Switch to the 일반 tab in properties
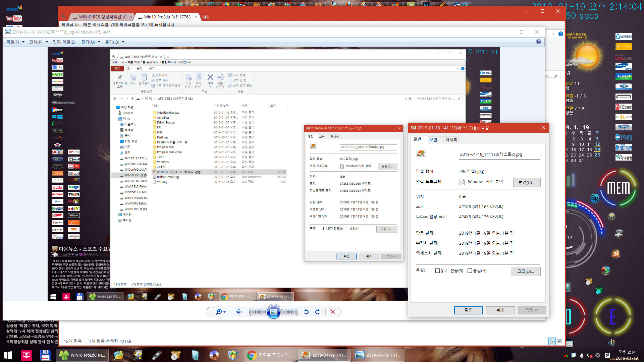Screen dimensions: 644x362 point(418,139)
